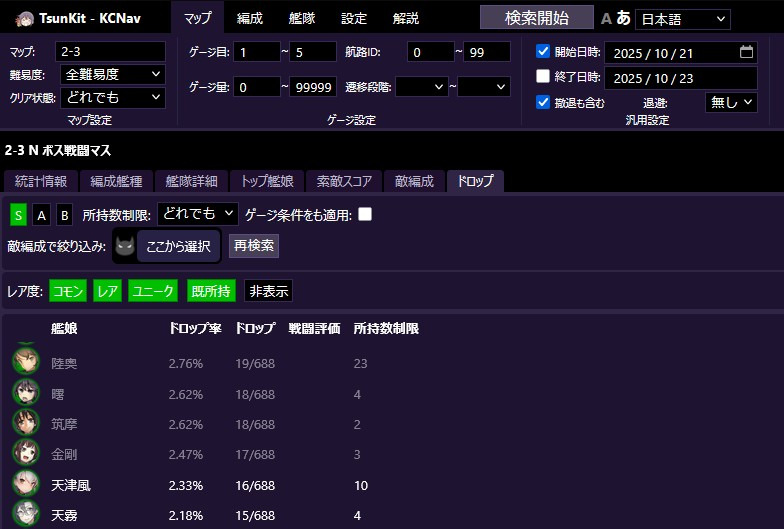784x529 pixels.
Task: Switch to the 編成 top tab
Action: pyautogui.click(x=250, y=18)
